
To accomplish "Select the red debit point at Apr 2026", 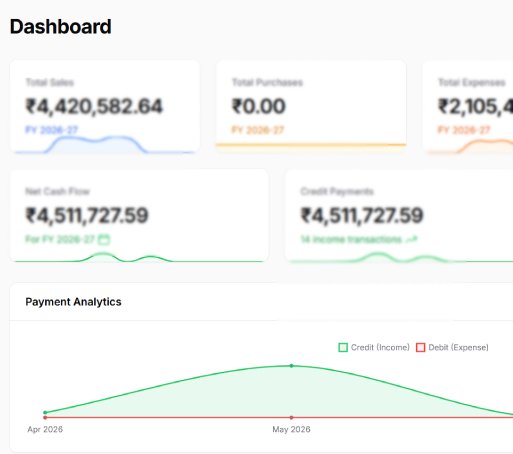I will pyautogui.click(x=45, y=417).
